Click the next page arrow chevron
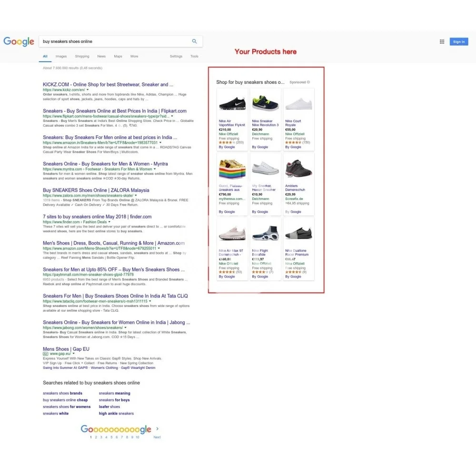The height and width of the screenshot is (476, 476). [158, 429]
